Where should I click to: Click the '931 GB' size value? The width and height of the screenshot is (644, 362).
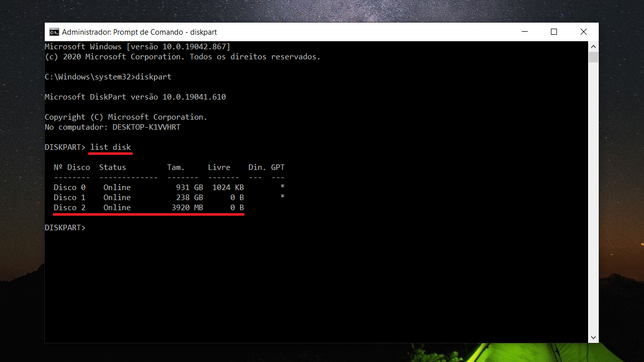[190, 188]
